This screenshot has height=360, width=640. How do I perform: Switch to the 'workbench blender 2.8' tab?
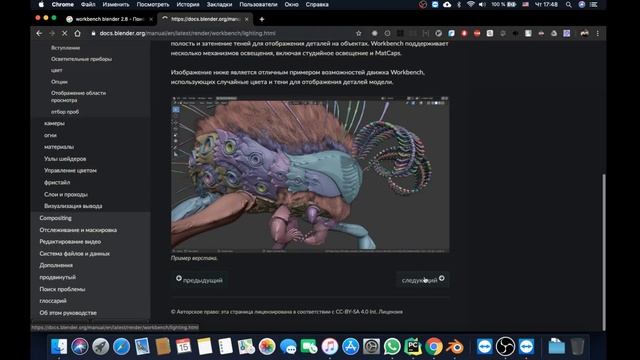(110, 19)
